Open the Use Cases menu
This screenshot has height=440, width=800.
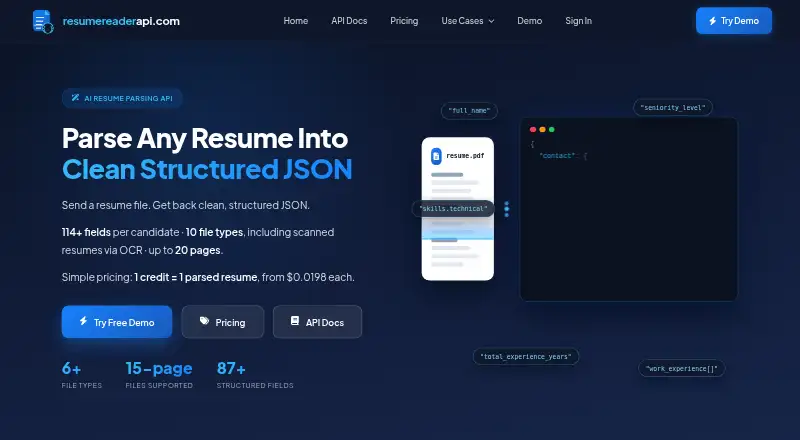click(468, 21)
